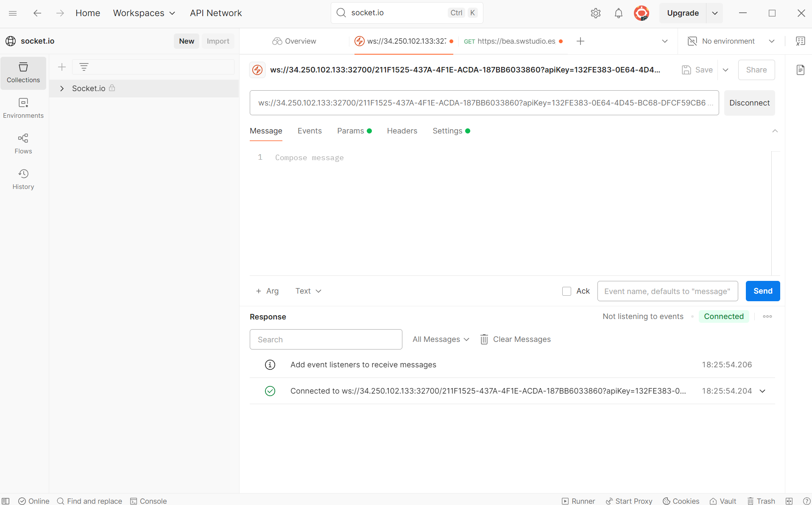Open the environment quick look icon
The height and width of the screenshot is (505, 812).
point(801,41)
